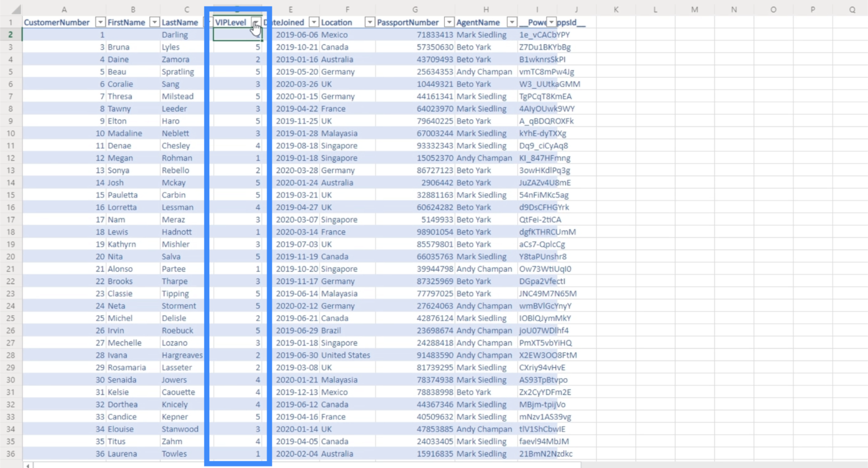Select cell with last name Darling
Screen dimensions: 868x468
(x=186, y=35)
